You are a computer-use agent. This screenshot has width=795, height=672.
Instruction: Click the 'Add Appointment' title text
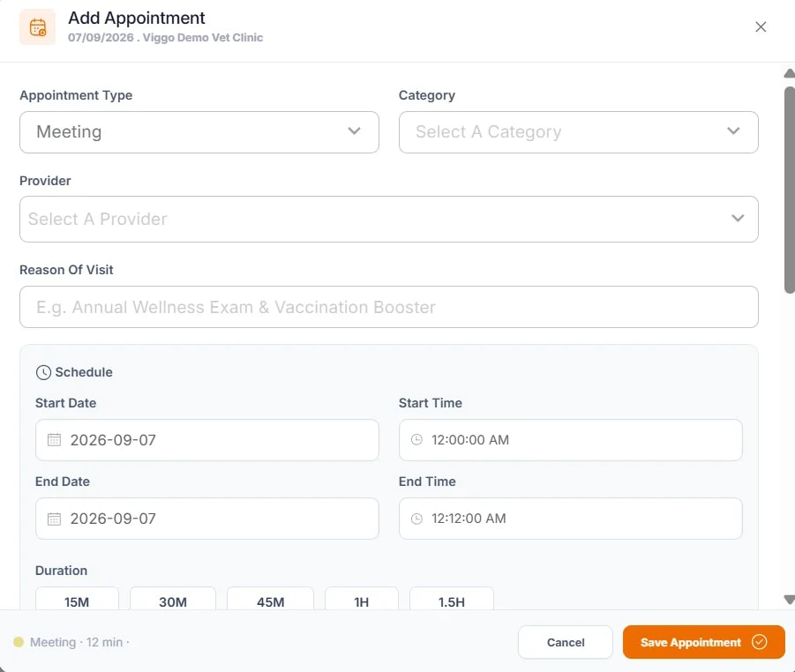[137, 19]
